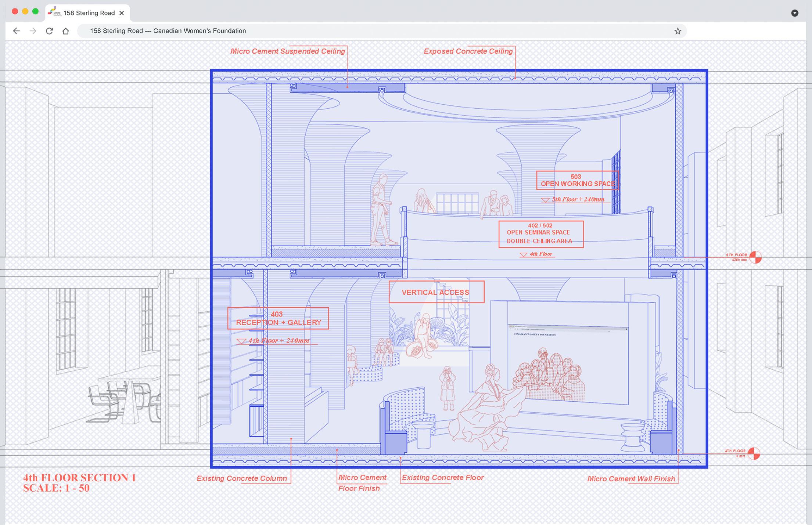Viewport: 812px width, 525px height.
Task: Open the tab list dropdown arrow
Action: (794, 13)
